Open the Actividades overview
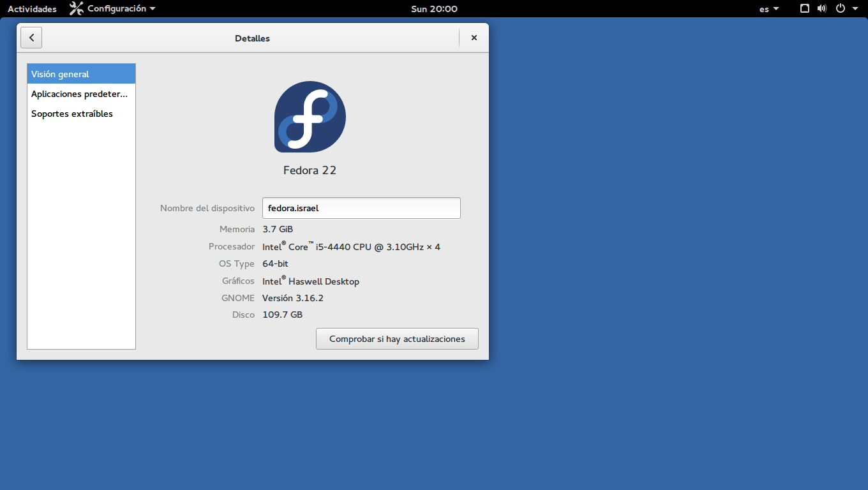Screen dimensions: 868x490 (x=32, y=9)
